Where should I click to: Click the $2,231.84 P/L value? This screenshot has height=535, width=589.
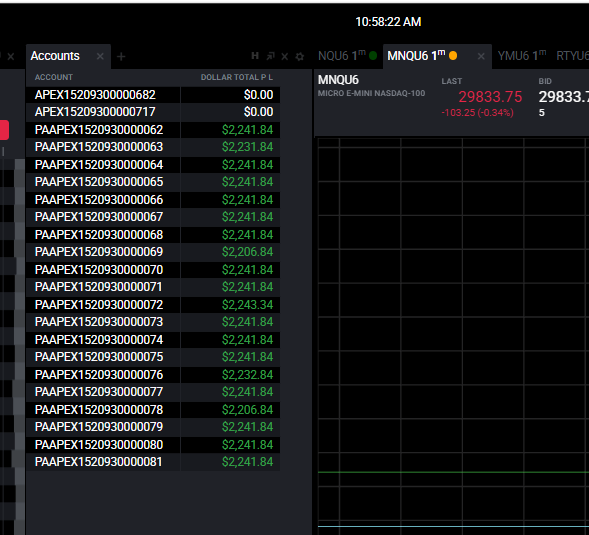coord(247,147)
